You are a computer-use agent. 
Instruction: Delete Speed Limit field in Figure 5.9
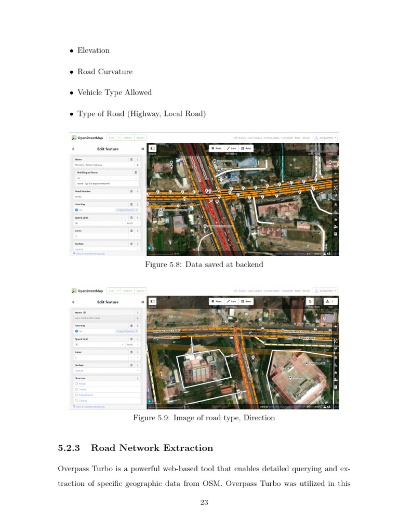(131, 339)
